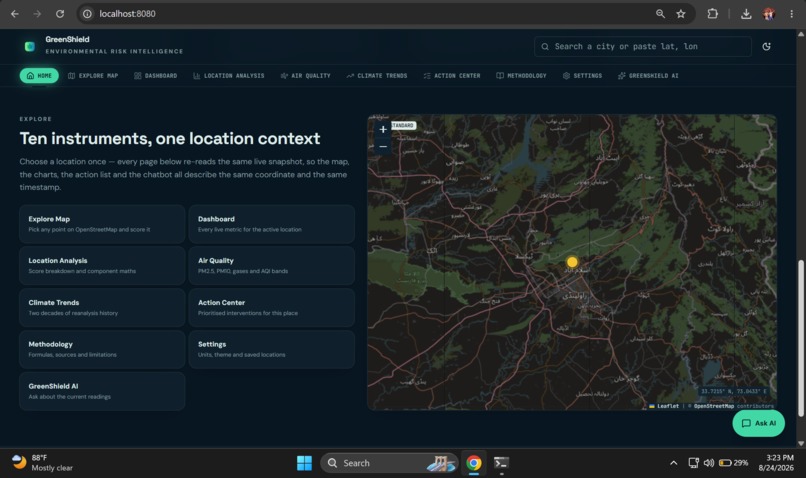The width and height of the screenshot is (806, 478).
Task: Open the Air Quality card
Action: pyautogui.click(x=271, y=266)
